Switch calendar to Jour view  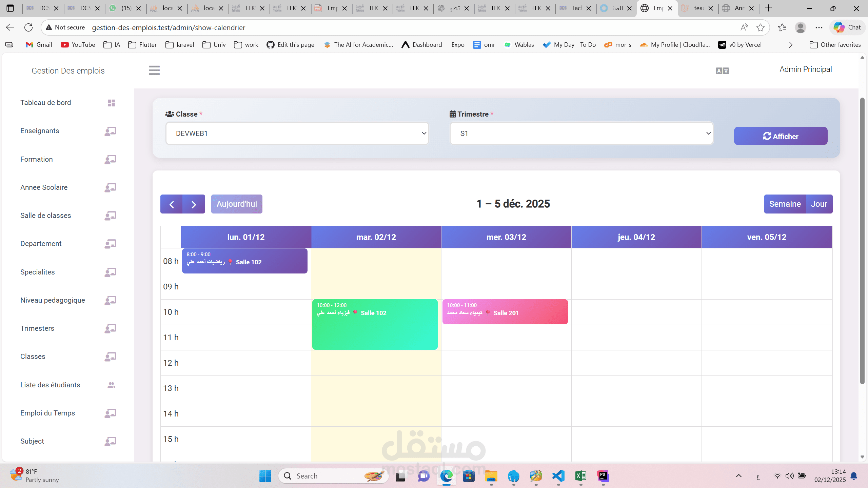coord(819,204)
